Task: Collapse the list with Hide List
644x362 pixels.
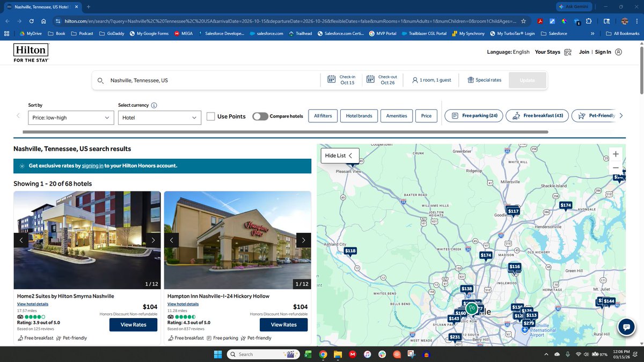Action: coord(339,156)
